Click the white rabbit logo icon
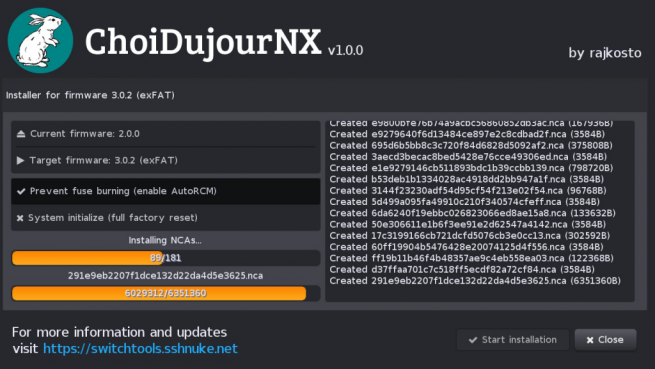The width and height of the screenshot is (655, 369). point(40,41)
